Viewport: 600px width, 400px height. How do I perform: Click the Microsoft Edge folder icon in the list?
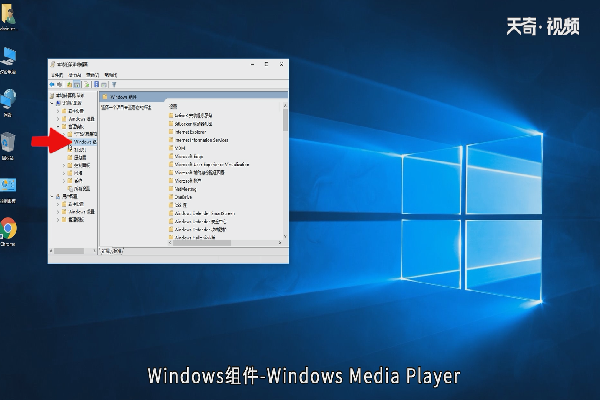[171, 156]
